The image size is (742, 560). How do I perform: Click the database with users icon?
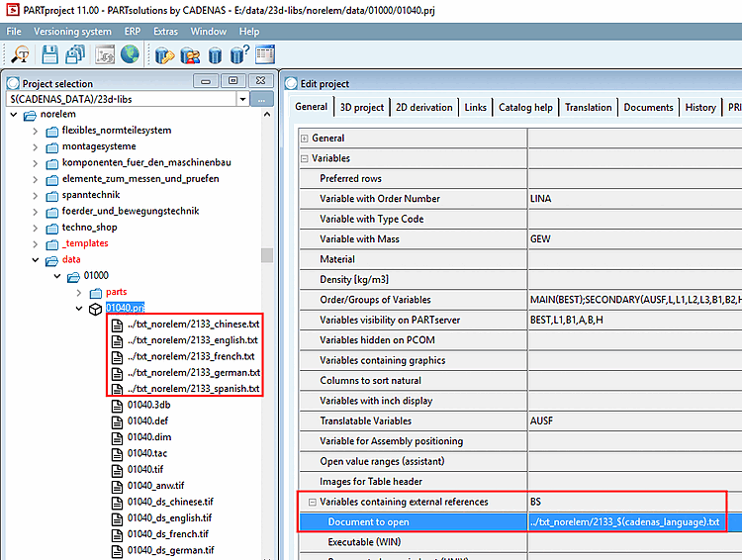coord(190,55)
